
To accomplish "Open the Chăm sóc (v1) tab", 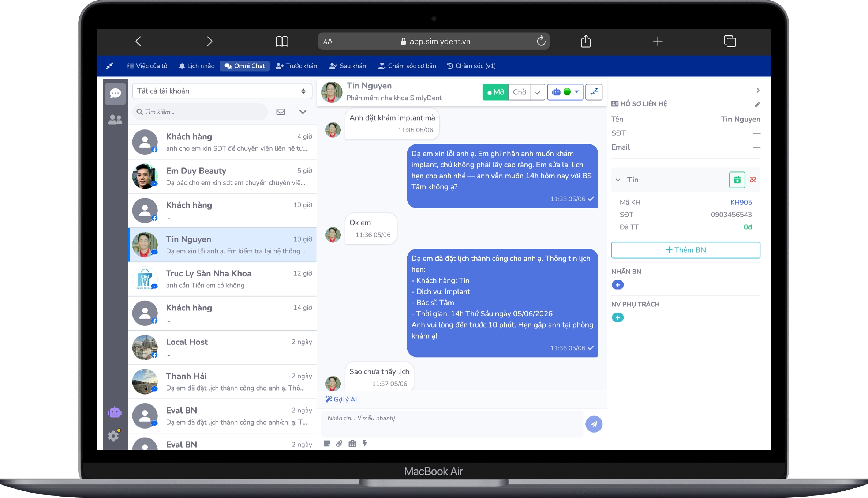I will [x=471, y=66].
